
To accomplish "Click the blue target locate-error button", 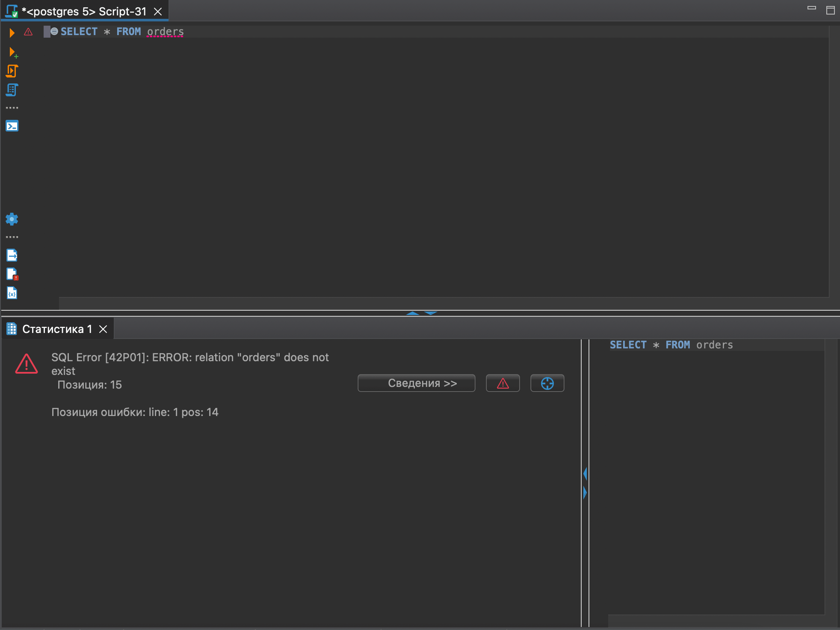I will [547, 383].
